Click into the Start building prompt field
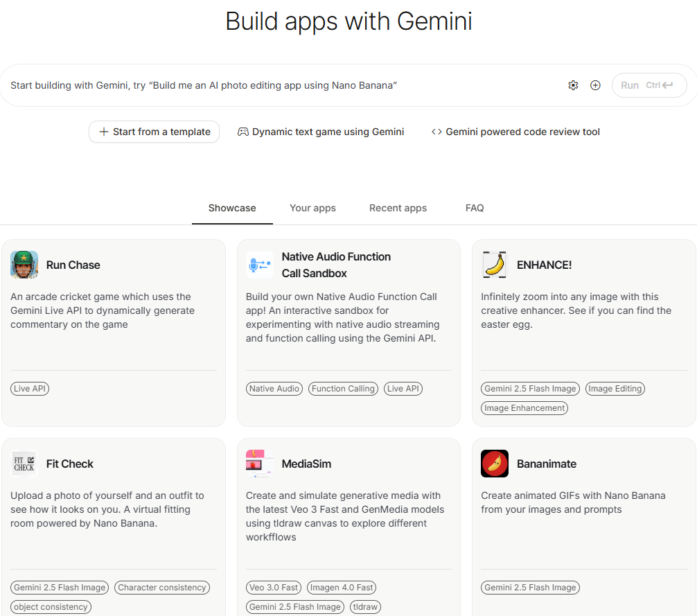 coord(277,85)
